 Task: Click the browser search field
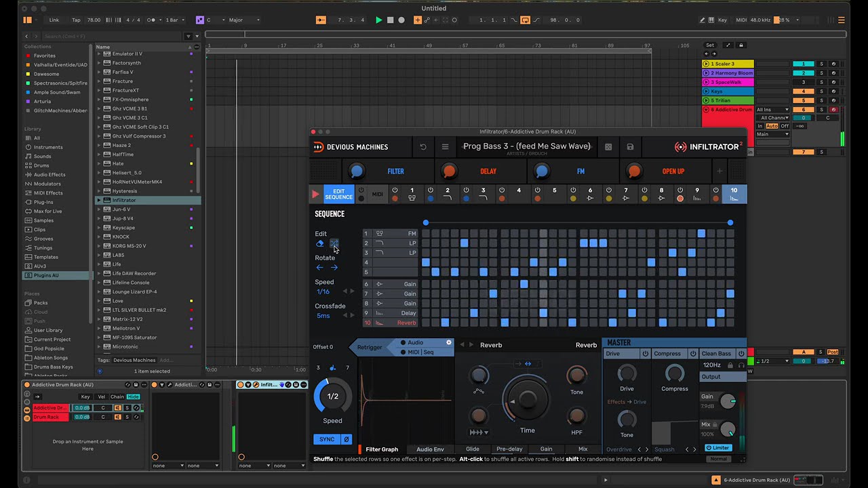113,36
